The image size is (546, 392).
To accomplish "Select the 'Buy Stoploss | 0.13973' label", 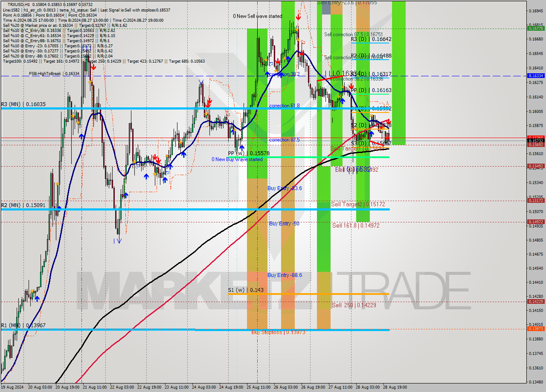I will pos(278,332).
